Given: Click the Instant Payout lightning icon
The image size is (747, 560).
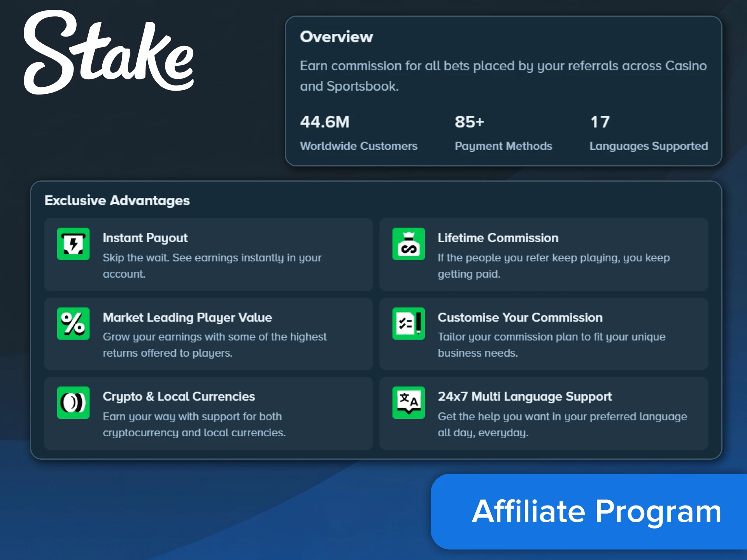Looking at the screenshot, I should coord(73,244).
